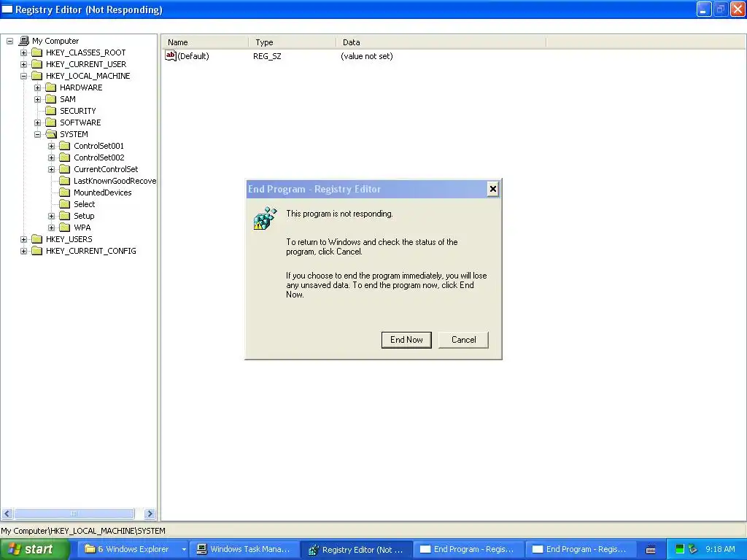
Task: Expand the HKEY_USERS key
Action: point(23,239)
